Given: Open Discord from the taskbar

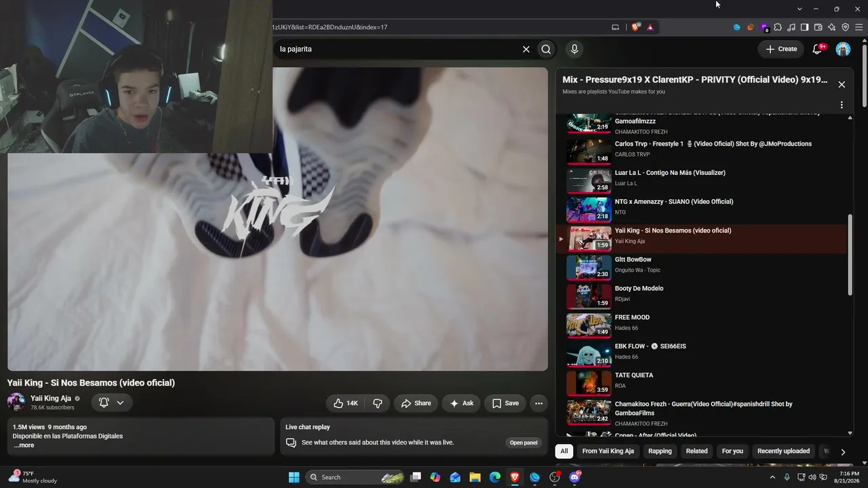Looking at the screenshot, I should [x=575, y=477].
